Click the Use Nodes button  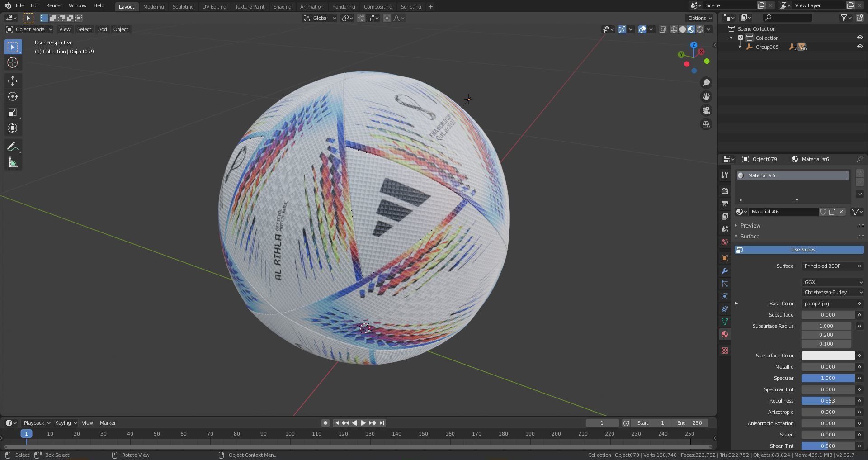click(x=799, y=250)
